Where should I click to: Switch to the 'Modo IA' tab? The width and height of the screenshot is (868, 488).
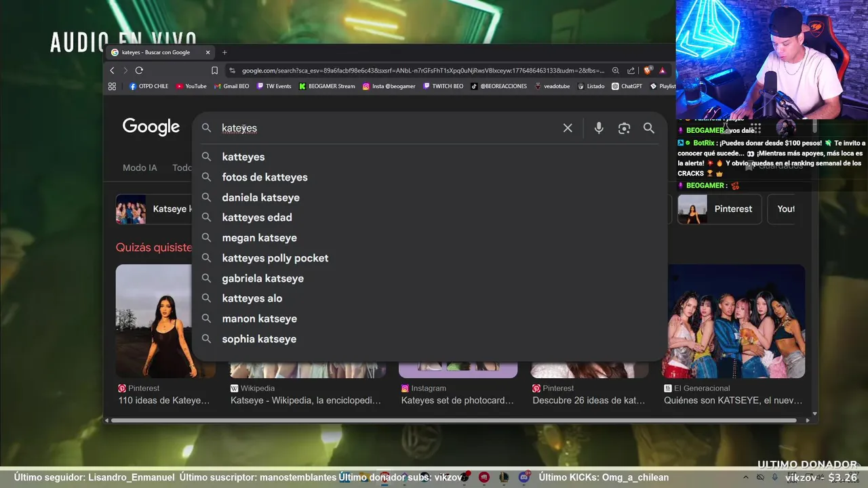pos(140,167)
